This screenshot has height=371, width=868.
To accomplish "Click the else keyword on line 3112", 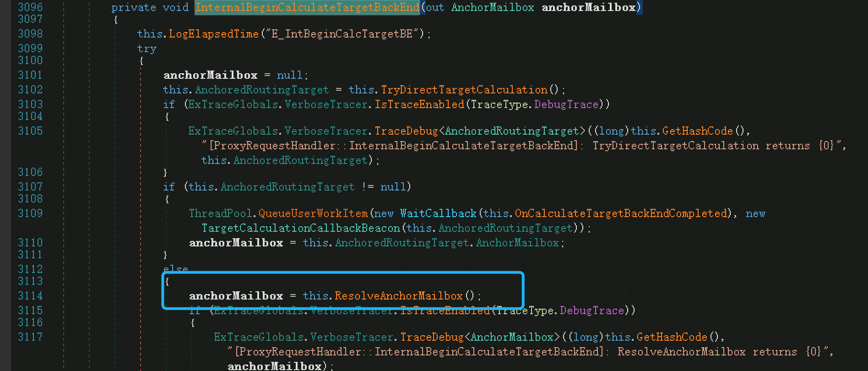I will 176,269.
